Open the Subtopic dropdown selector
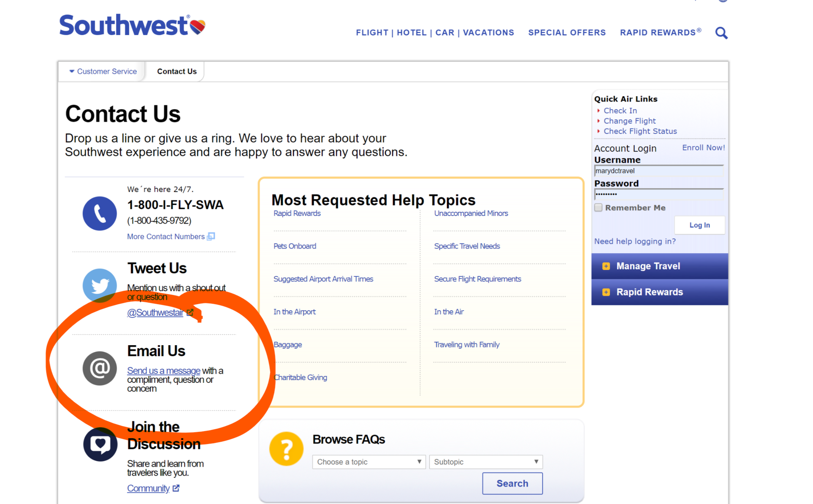This screenshot has width=813, height=504. pos(485,461)
